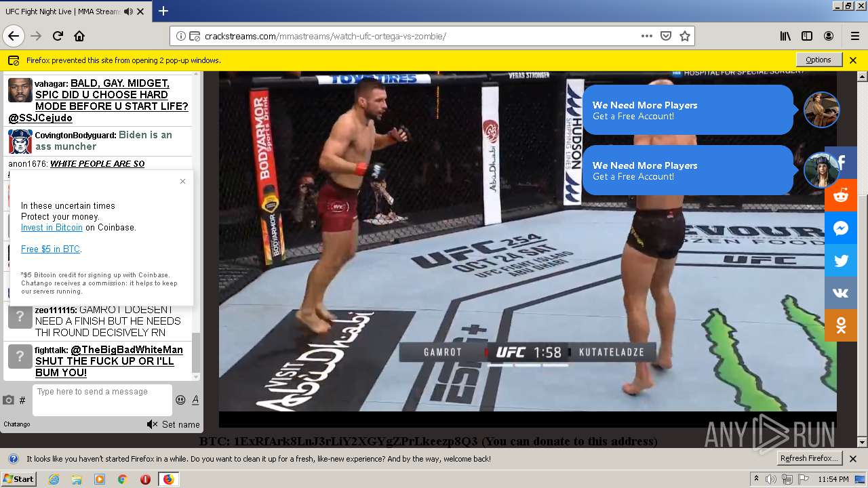The image size is (868, 488).
Task: Click the zeo111115 placeholder avatar
Action: click(x=20, y=317)
